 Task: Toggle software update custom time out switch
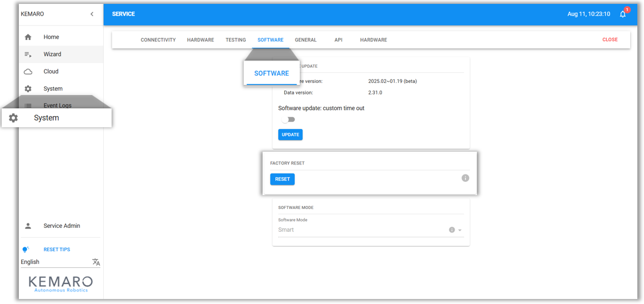pos(288,119)
